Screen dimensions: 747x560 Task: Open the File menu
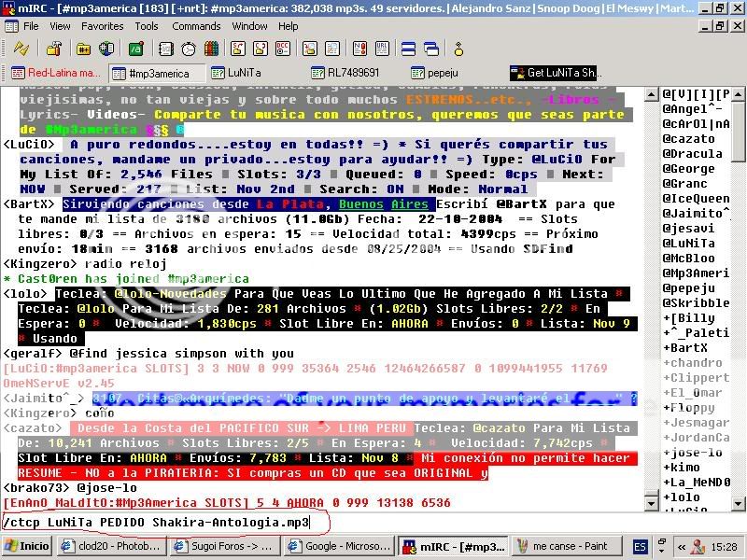pos(31,26)
